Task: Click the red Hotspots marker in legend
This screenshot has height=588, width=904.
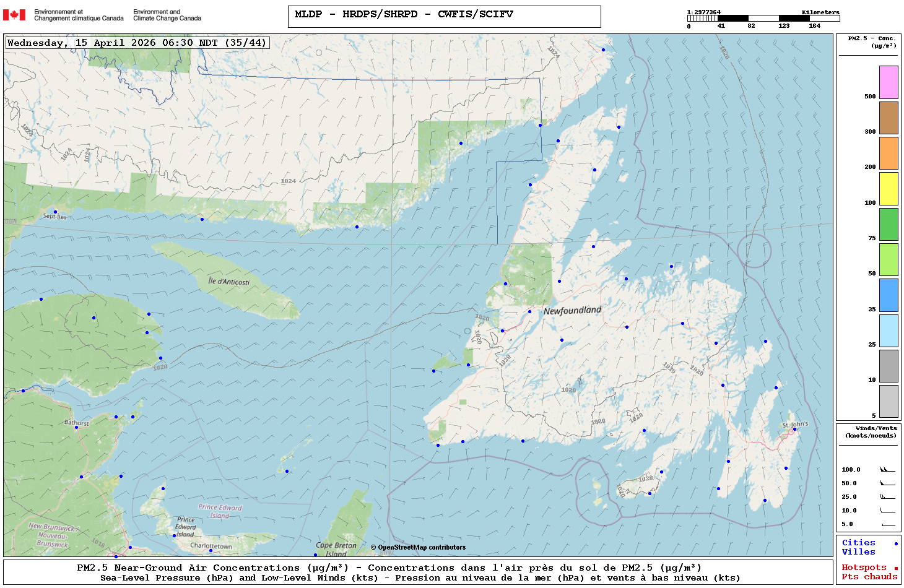Action: [x=896, y=568]
